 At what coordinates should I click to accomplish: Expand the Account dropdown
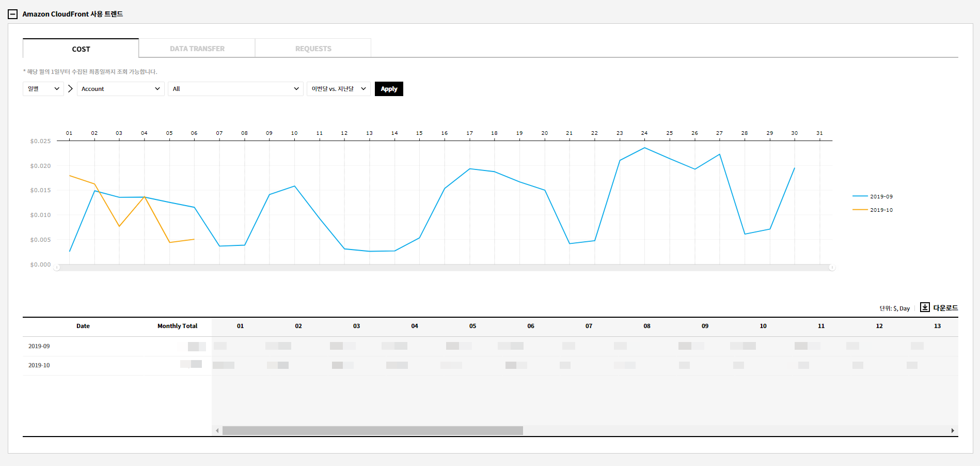[x=120, y=89]
